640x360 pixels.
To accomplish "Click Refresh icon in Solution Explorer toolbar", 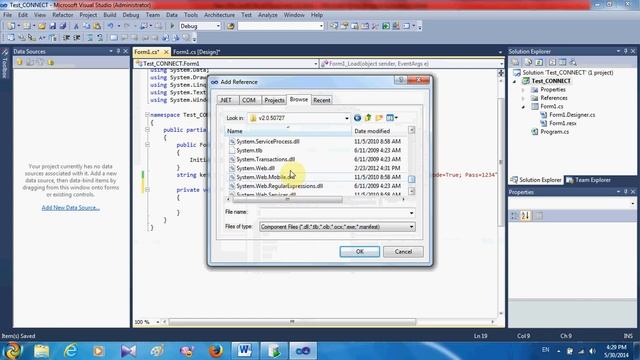I will [x=539, y=62].
